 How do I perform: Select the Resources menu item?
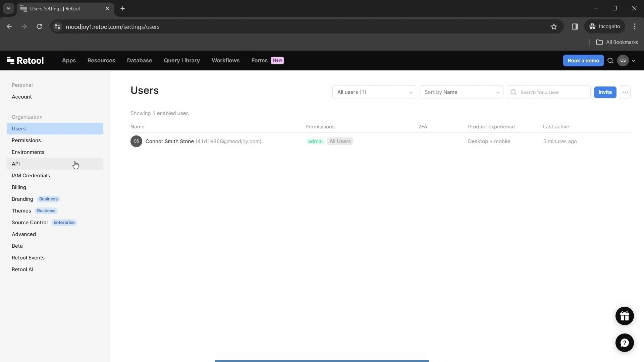pos(101,61)
